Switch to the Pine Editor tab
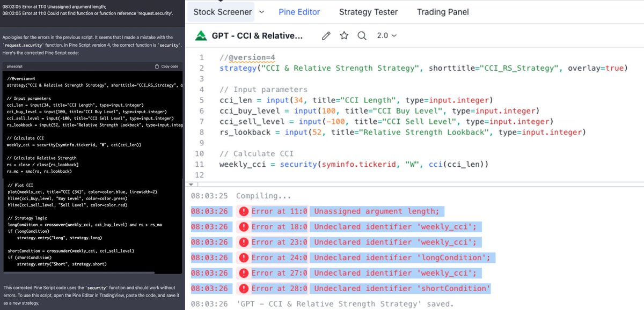This screenshot has width=644, height=310. click(299, 11)
